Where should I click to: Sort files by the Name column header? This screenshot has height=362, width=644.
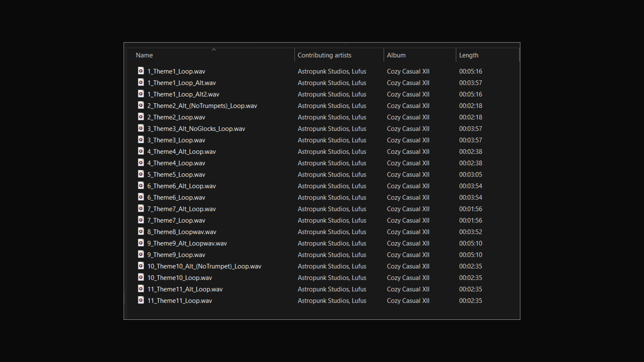(x=144, y=55)
